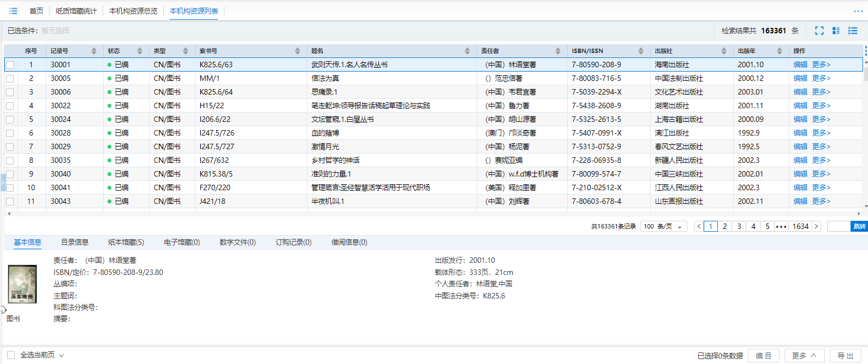Jump ahead with pagination ellipsis

click(x=781, y=226)
